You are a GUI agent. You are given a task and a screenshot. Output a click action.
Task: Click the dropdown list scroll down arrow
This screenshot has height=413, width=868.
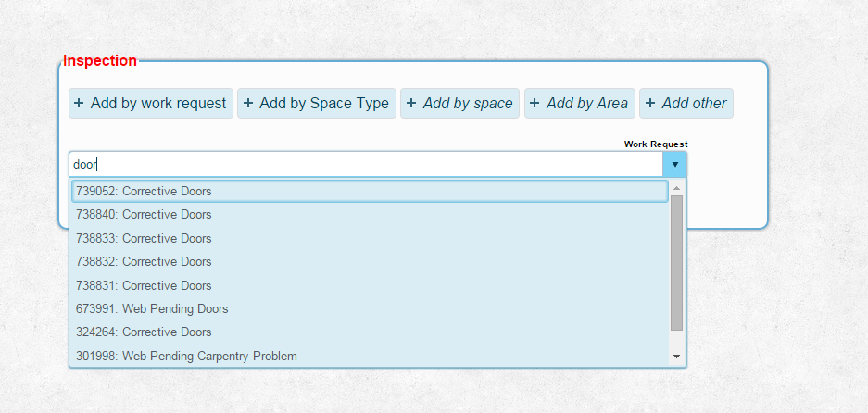[676, 357]
